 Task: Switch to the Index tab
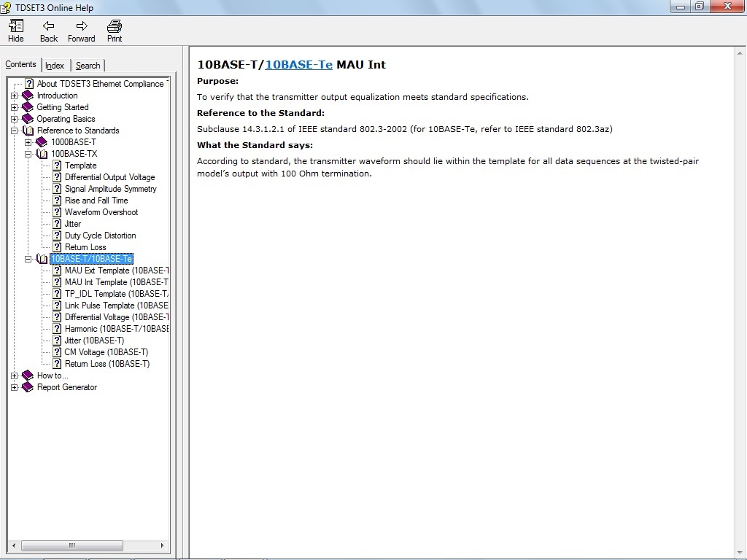[x=55, y=65]
